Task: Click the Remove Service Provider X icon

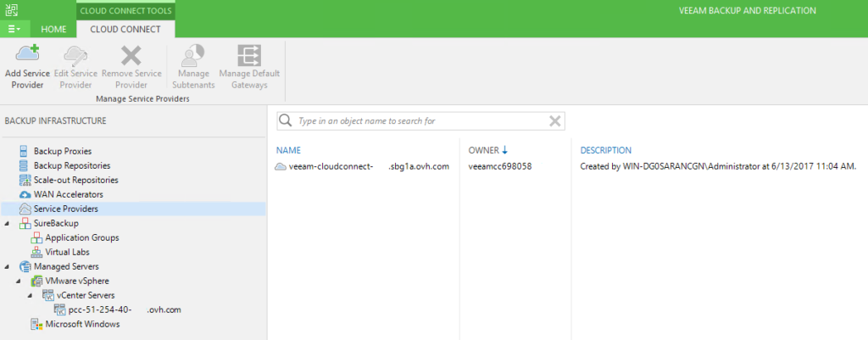Action: pos(131,56)
